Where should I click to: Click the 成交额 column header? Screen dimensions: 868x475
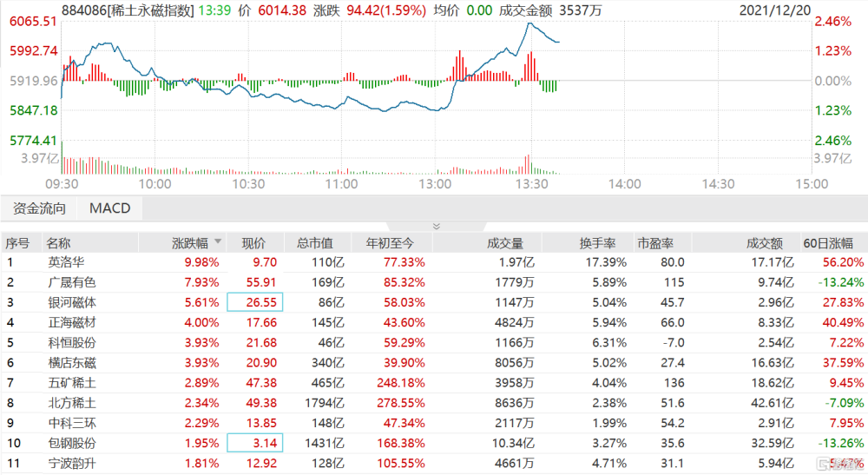pos(765,243)
